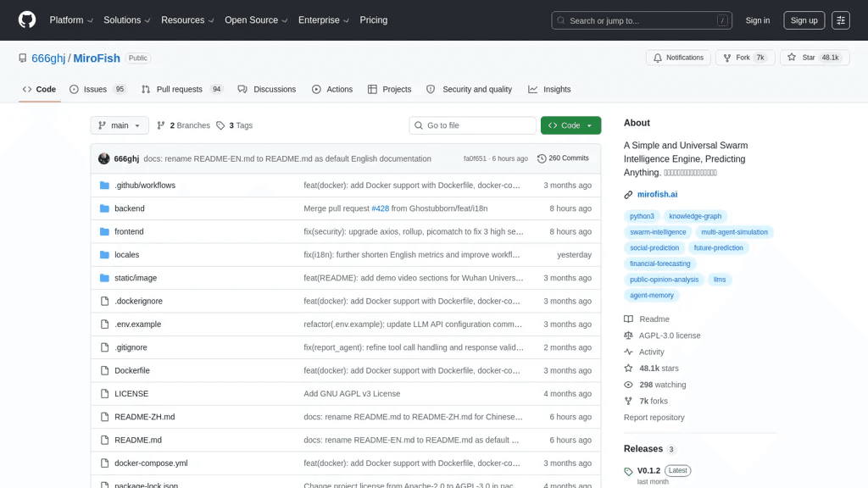
Task: Star the MiroFish repository
Action: [x=815, y=58]
